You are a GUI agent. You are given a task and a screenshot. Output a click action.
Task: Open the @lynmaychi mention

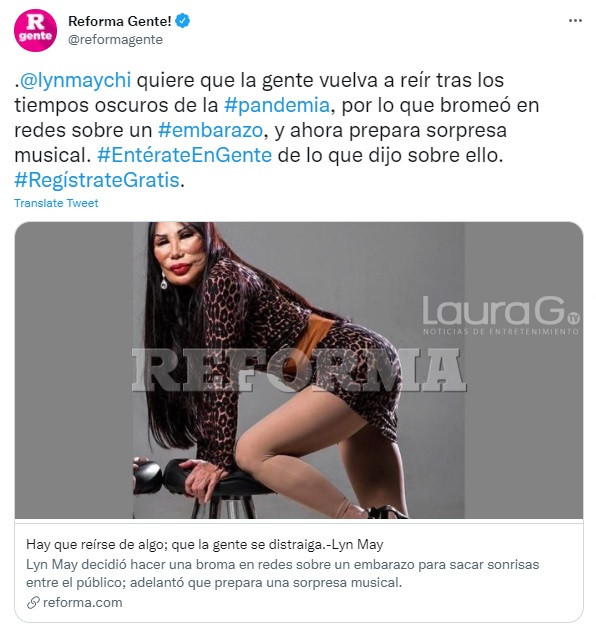75,80
